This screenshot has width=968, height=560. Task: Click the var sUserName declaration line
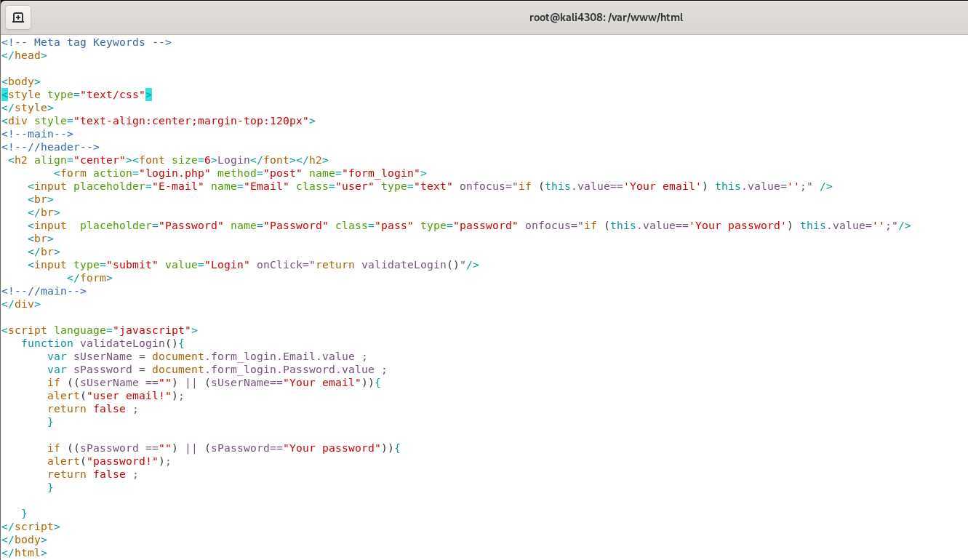point(207,356)
